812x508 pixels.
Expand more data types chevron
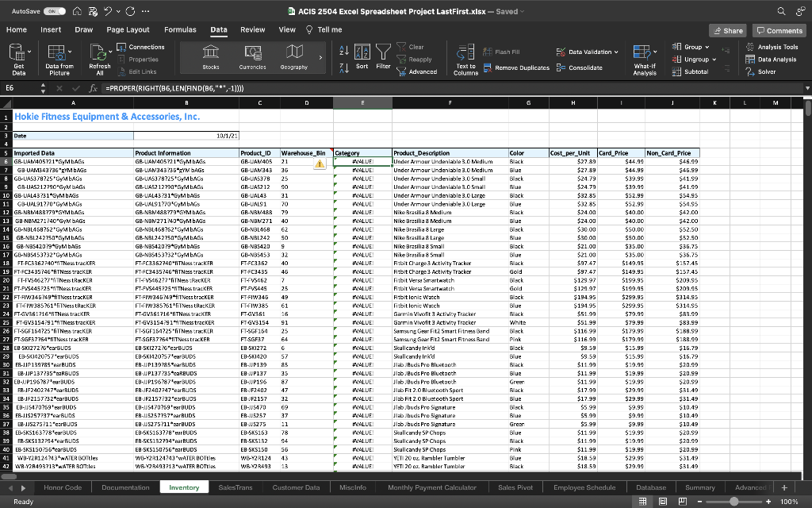click(x=320, y=57)
